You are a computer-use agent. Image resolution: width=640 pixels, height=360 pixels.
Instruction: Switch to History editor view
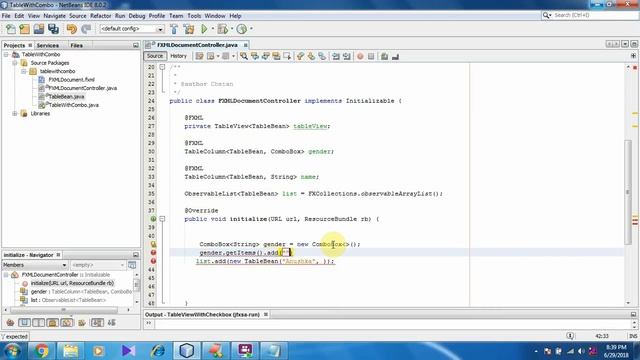(x=178, y=56)
